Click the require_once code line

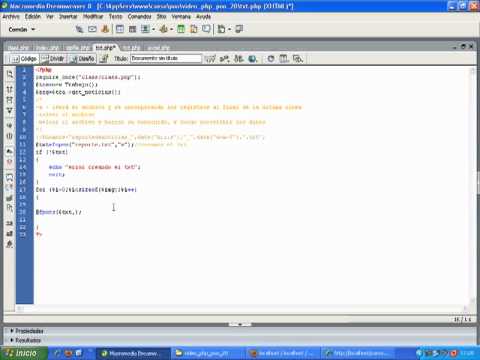coord(88,77)
